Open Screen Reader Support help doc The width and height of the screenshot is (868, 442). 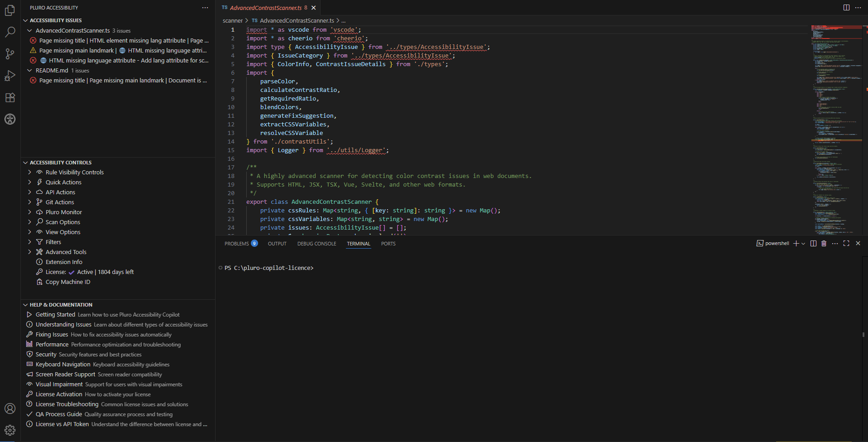click(x=118, y=375)
